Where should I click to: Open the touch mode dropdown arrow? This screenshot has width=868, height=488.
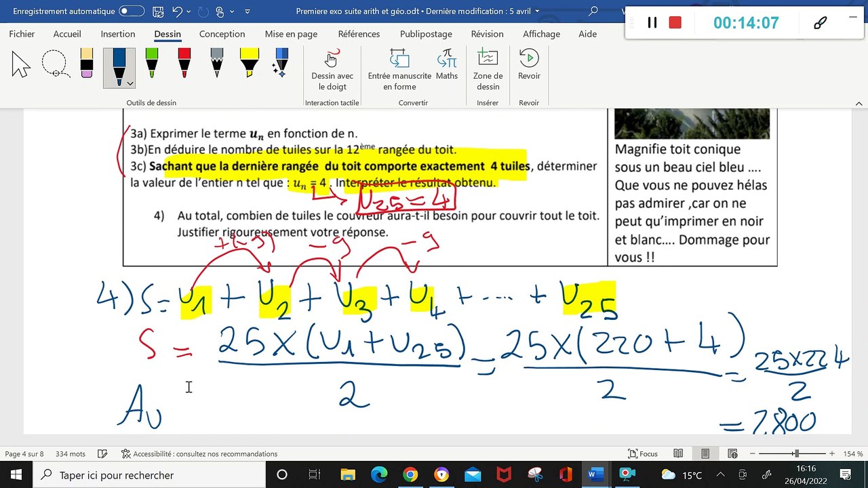(232, 12)
